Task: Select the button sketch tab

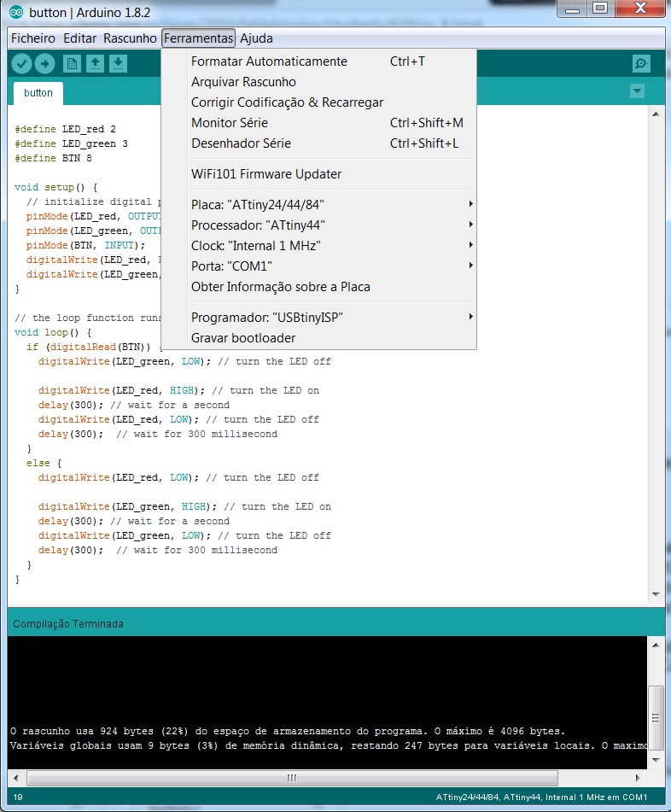Action: [38, 93]
